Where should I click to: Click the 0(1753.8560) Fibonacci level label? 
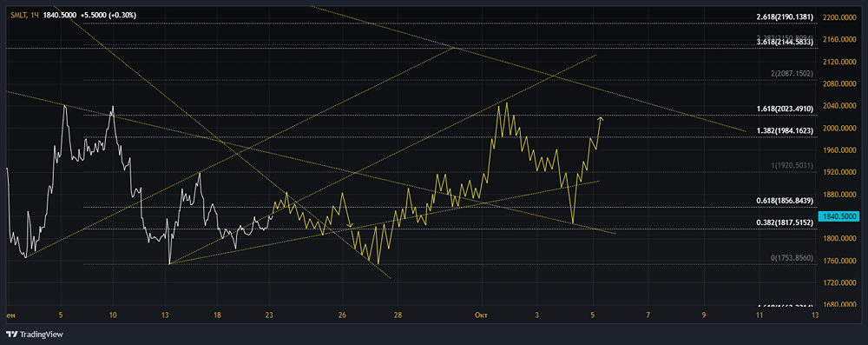tap(792, 258)
